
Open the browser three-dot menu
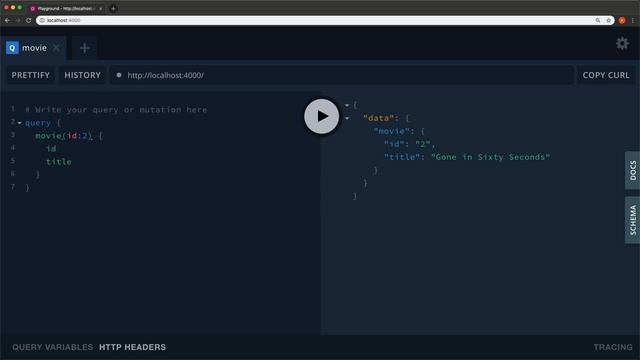(x=633, y=20)
